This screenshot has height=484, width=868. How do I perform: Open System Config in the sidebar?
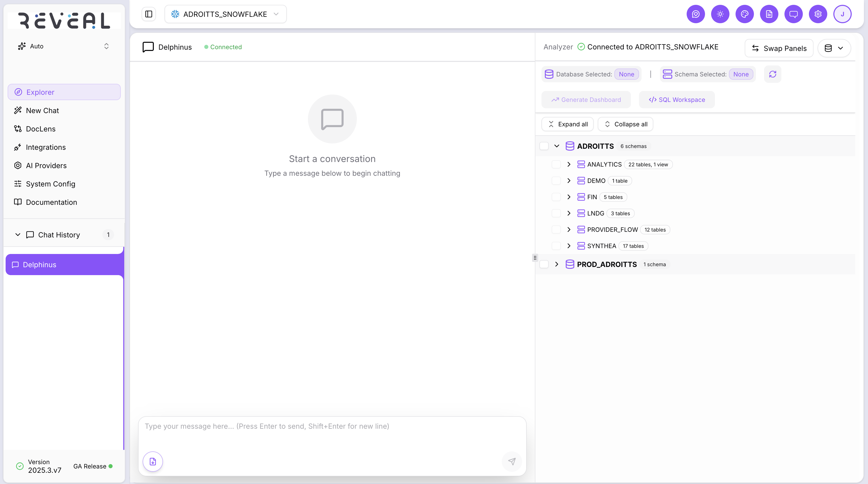64,184
